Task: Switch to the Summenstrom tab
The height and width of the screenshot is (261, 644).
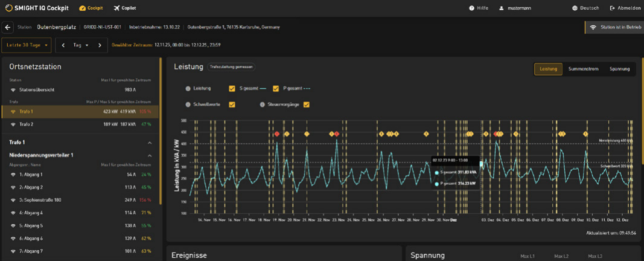Action: coord(583,69)
